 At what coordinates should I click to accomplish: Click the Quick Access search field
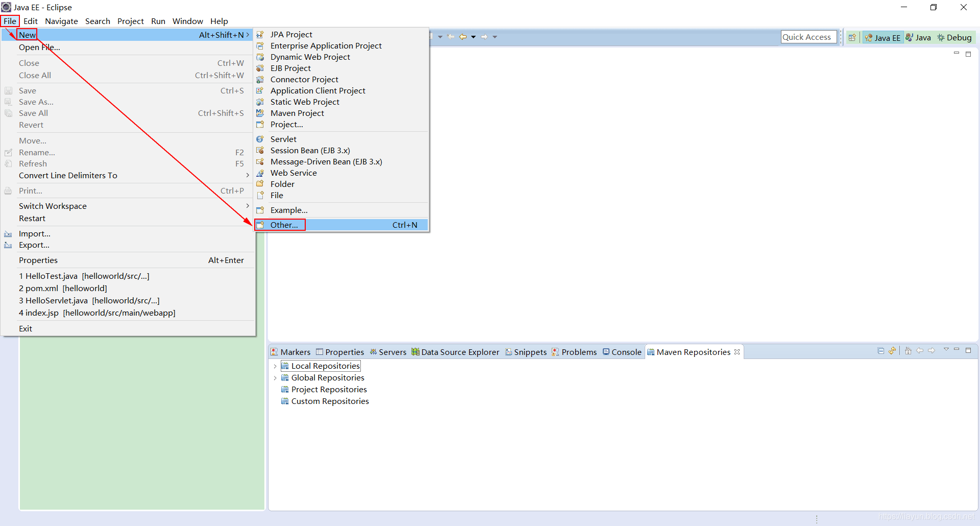pyautogui.click(x=809, y=37)
